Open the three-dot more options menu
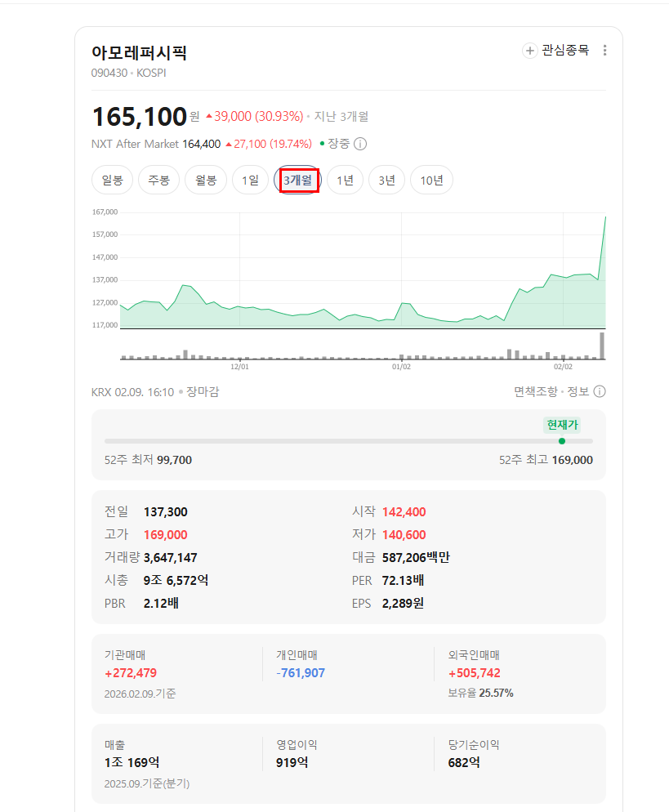 click(604, 50)
